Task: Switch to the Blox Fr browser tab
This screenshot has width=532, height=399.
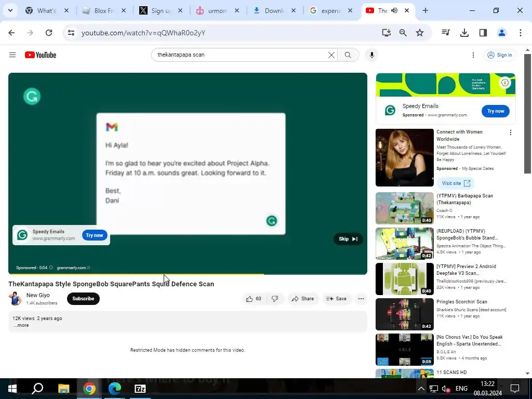Action: click(104, 10)
